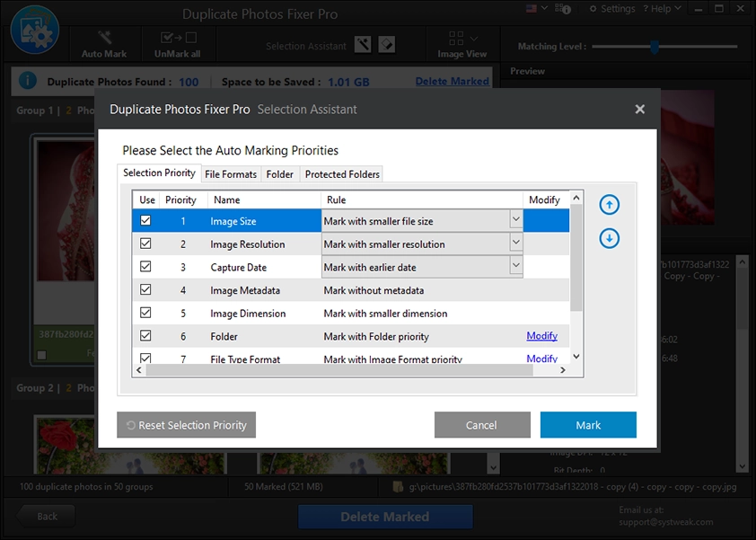Click Modify link for Folder rule
This screenshot has width=756, height=540.
542,336
